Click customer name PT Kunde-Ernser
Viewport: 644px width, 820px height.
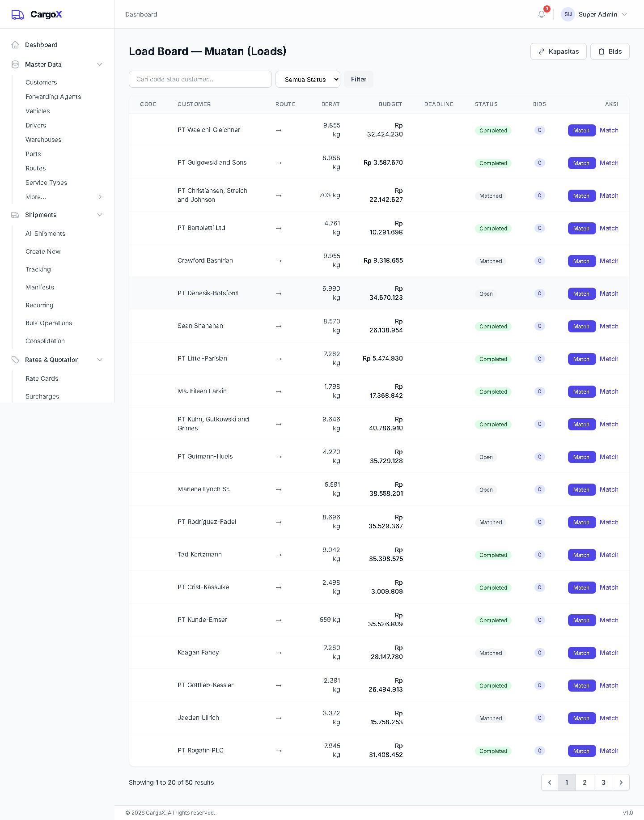pyautogui.click(x=202, y=620)
